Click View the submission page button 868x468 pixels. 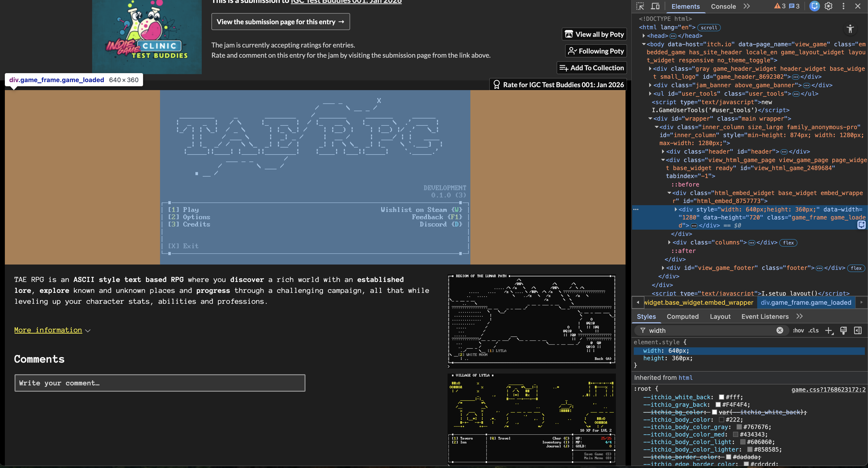click(x=280, y=22)
